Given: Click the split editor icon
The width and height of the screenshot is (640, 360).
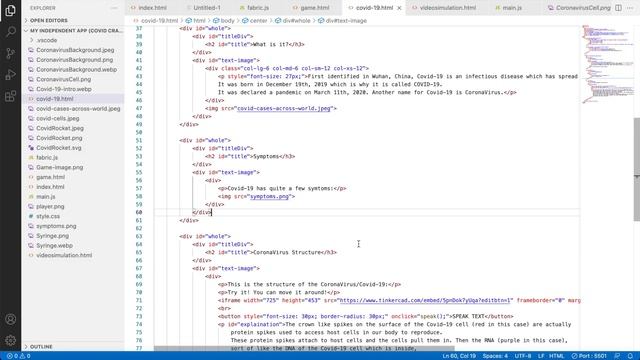Looking at the screenshot, I should (618, 8).
